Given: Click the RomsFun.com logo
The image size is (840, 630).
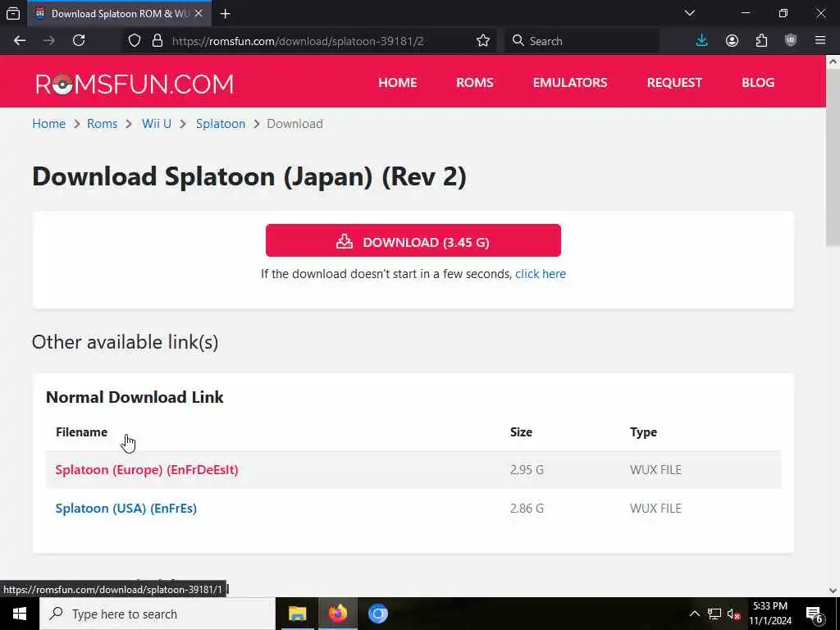Looking at the screenshot, I should pos(135,84).
